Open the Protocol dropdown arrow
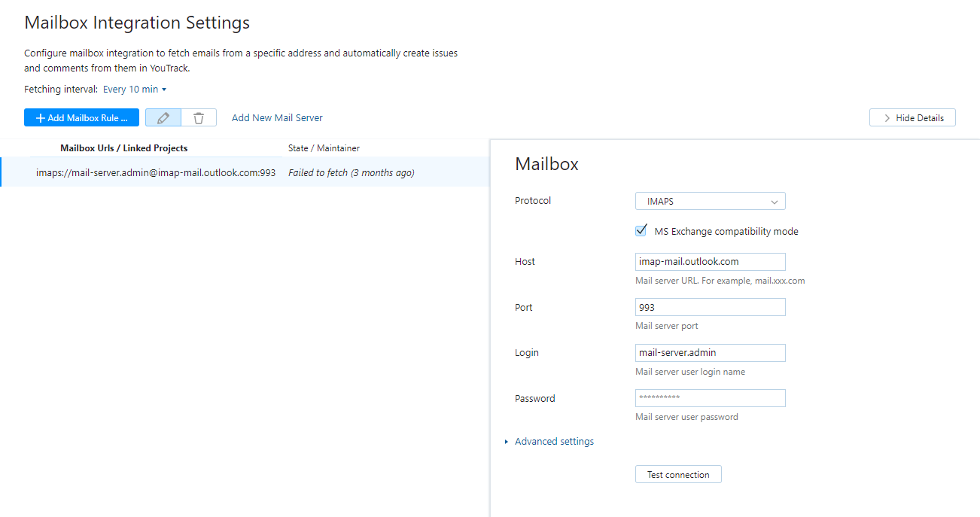Viewport: 980px width, 517px height. [x=775, y=201]
